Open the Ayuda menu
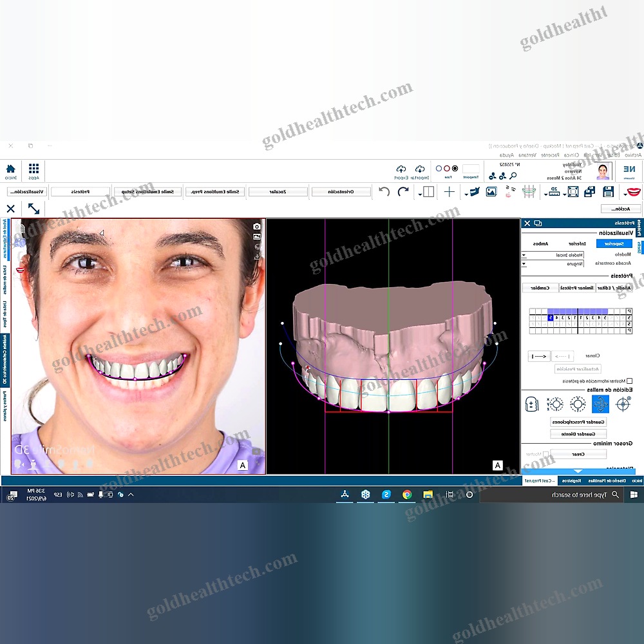644x644 pixels. (506, 155)
